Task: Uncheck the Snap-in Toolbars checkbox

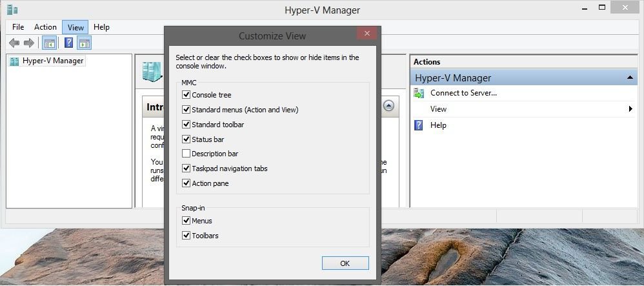Action: click(x=186, y=236)
